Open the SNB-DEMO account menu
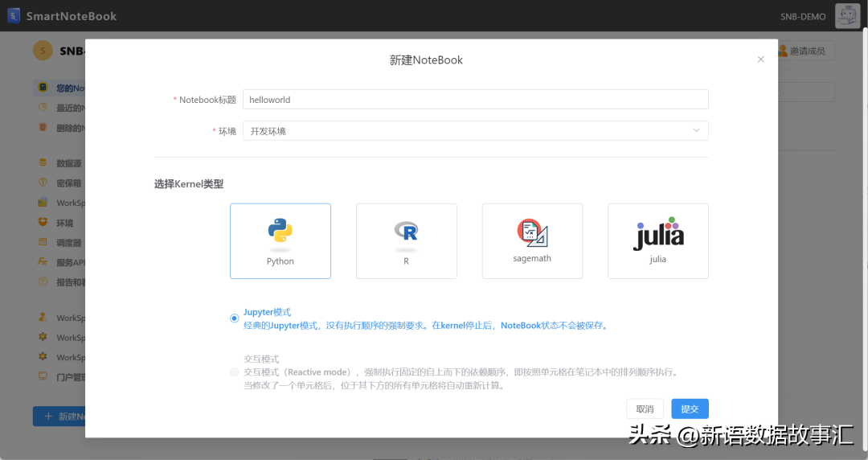 (802, 16)
